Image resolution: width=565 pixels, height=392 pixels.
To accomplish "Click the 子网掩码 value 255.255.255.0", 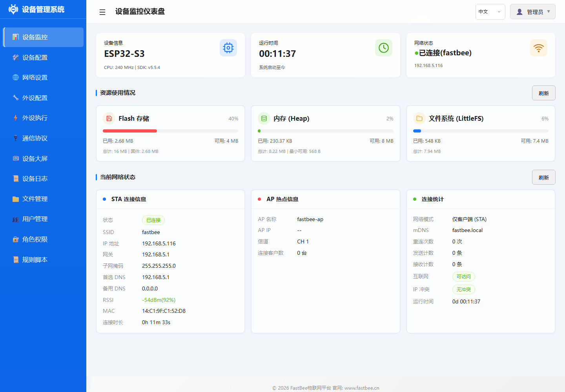I will click(159, 266).
